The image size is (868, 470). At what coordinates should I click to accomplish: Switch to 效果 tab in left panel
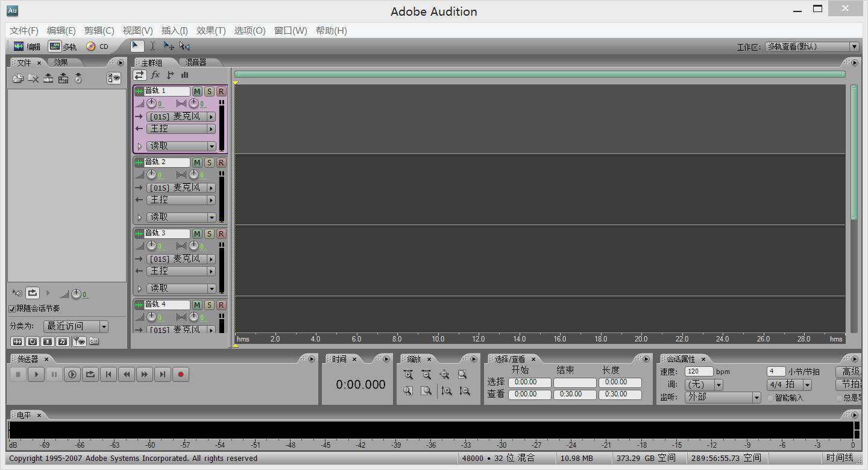pos(60,62)
